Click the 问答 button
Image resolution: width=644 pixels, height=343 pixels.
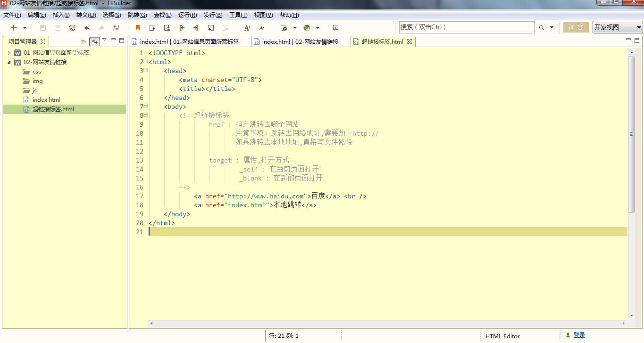tap(576, 27)
